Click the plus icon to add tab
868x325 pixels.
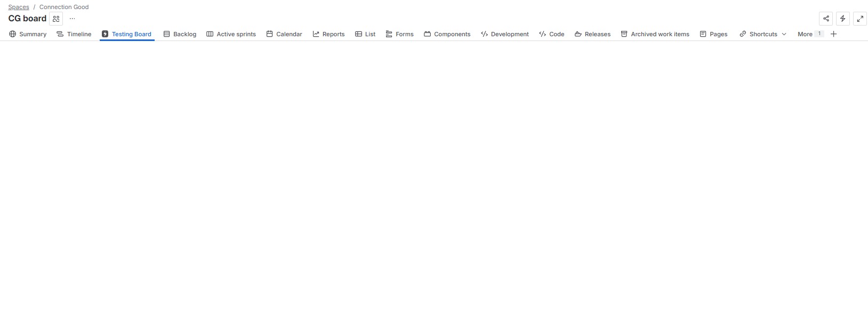834,34
